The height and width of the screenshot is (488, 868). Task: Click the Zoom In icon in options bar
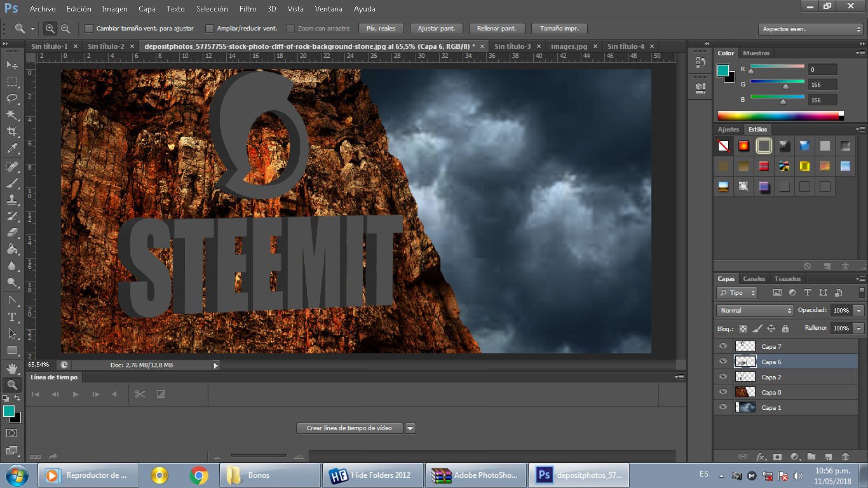point(50,29)
